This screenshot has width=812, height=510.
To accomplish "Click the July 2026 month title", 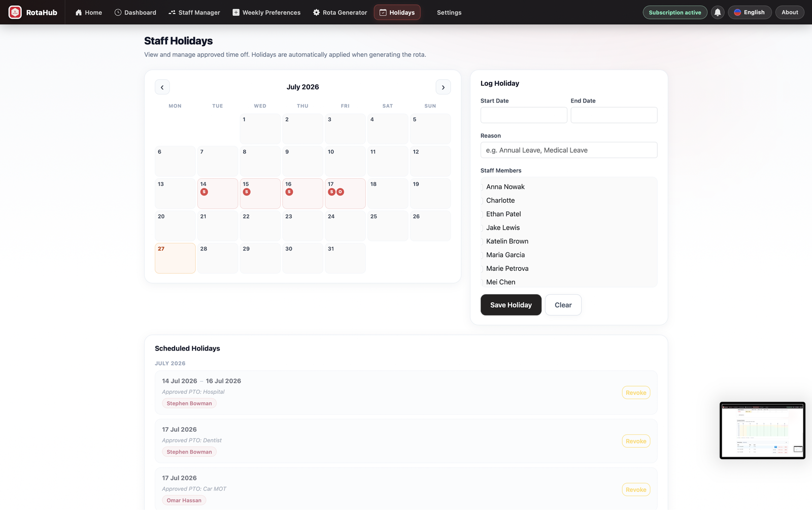I will [303, 87].
